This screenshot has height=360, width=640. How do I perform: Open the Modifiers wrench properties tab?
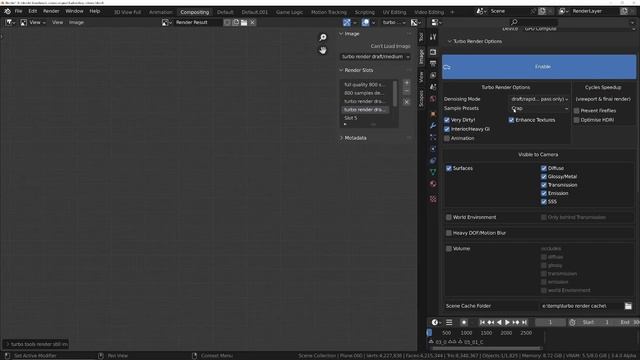coord(433,126)
